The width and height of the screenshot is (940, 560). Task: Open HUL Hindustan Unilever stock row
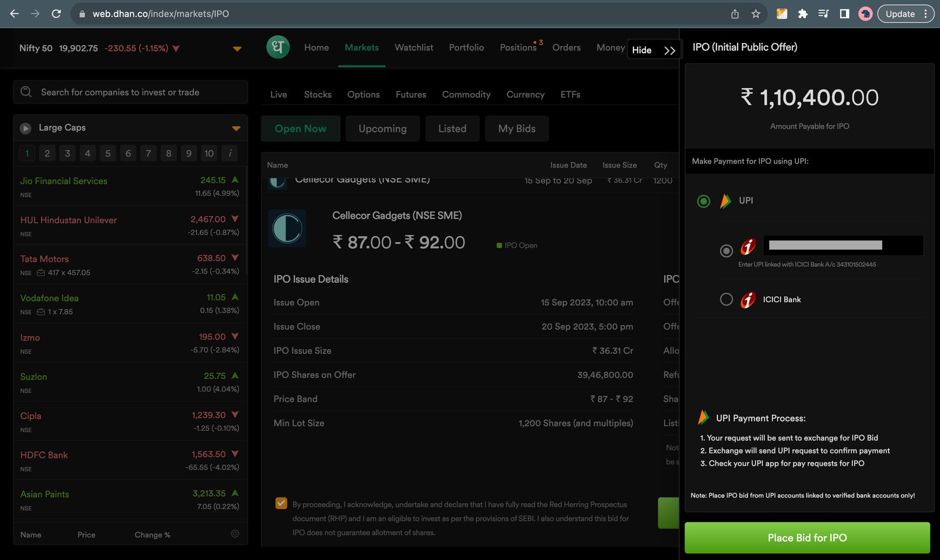pyautogui.click(x=130, y=226)
